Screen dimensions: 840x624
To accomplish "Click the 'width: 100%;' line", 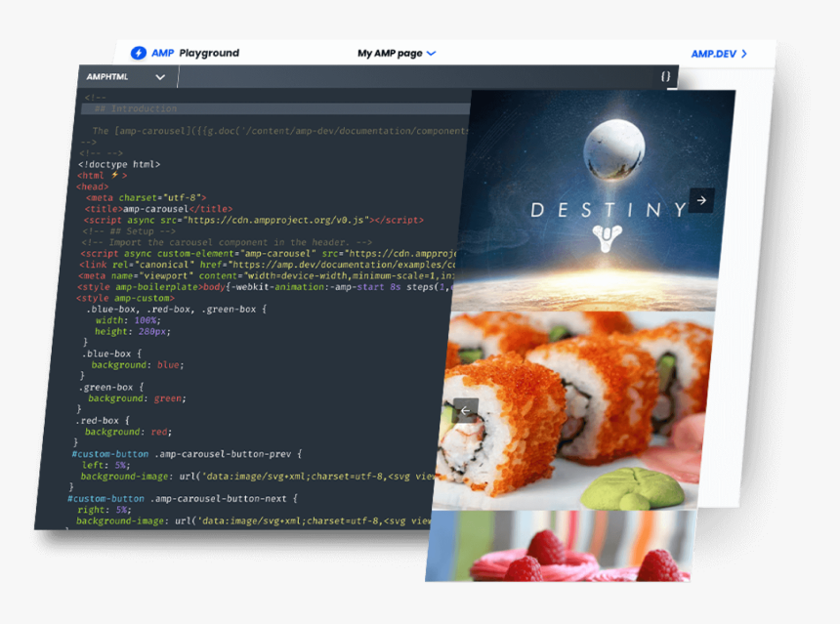I will (128, 321).
